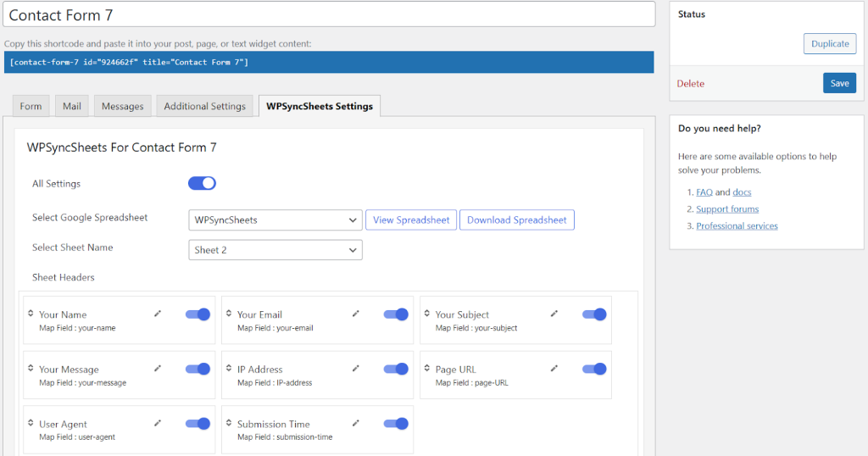This screenshot has width=868, height=456.
Task: Switch to the Form tab
Action: (31, 106)
